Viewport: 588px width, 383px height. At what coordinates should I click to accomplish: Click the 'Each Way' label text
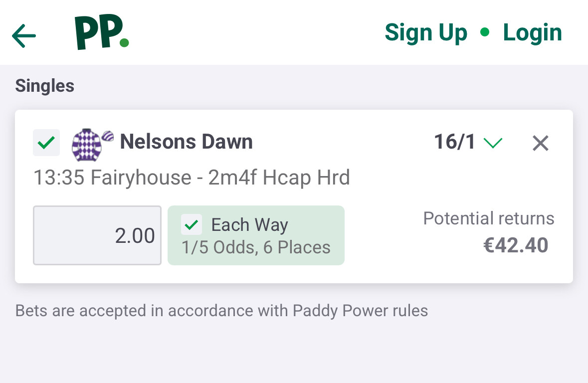[x=249, y=225]
